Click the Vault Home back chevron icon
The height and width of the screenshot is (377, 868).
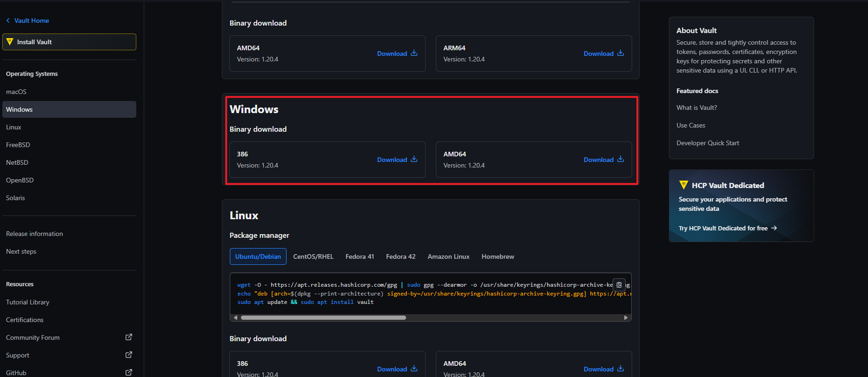point(8,20)
